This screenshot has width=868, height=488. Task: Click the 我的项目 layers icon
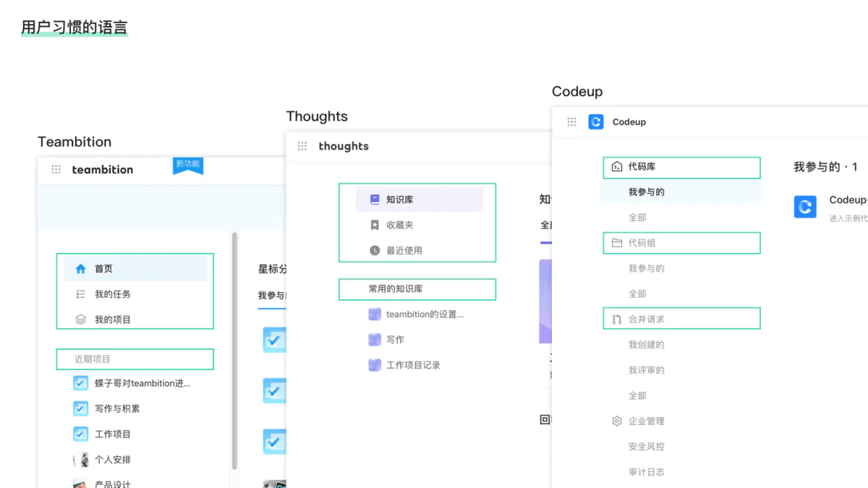point(81,320)
